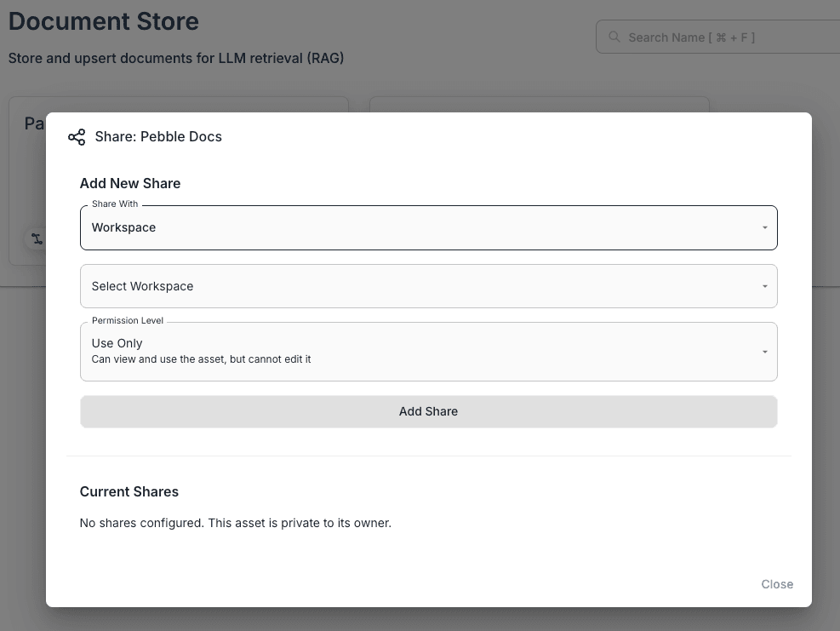Select the 'Use Only' permission option
Viewport: 840px width, 631px height.
pyautogui.click(x=115, y=343)
